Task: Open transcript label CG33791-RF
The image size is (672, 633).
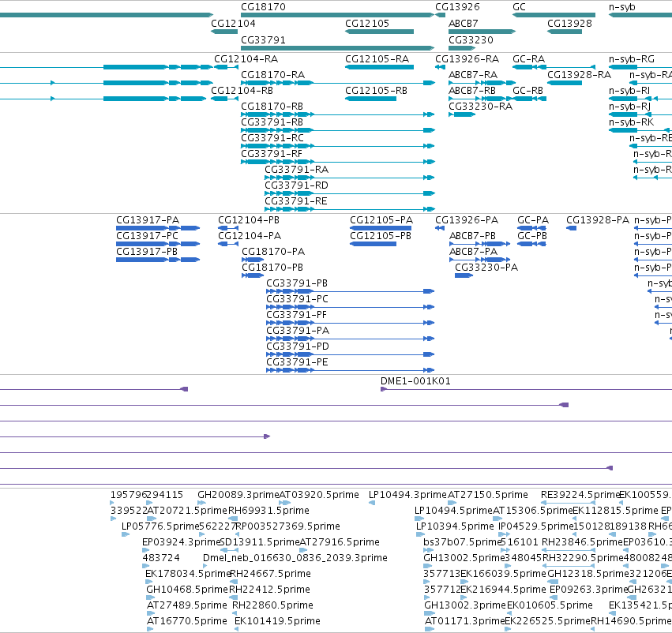Action: coord(272,154)
